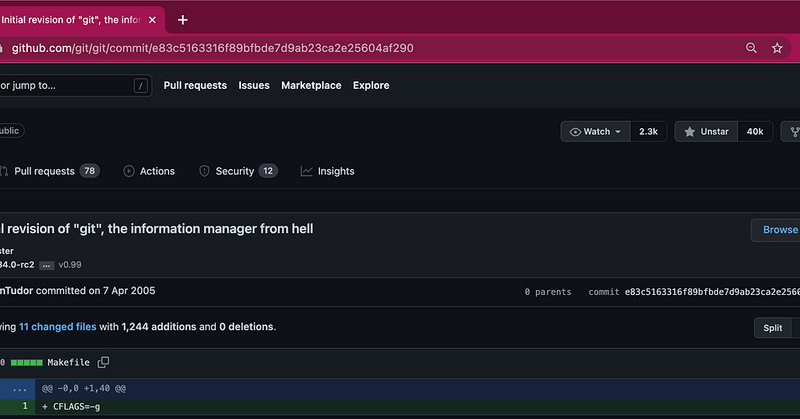The height and width of the screenshot is (419, 800).
Task: Open a new browser tab
Action: click(x=183, y=20)
